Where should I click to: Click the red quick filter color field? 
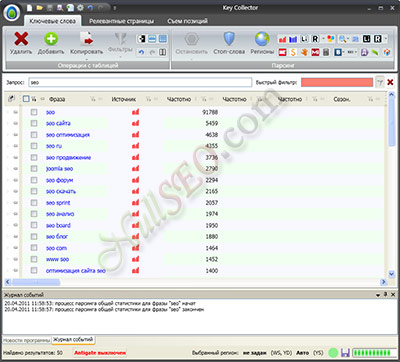[337, 82]
